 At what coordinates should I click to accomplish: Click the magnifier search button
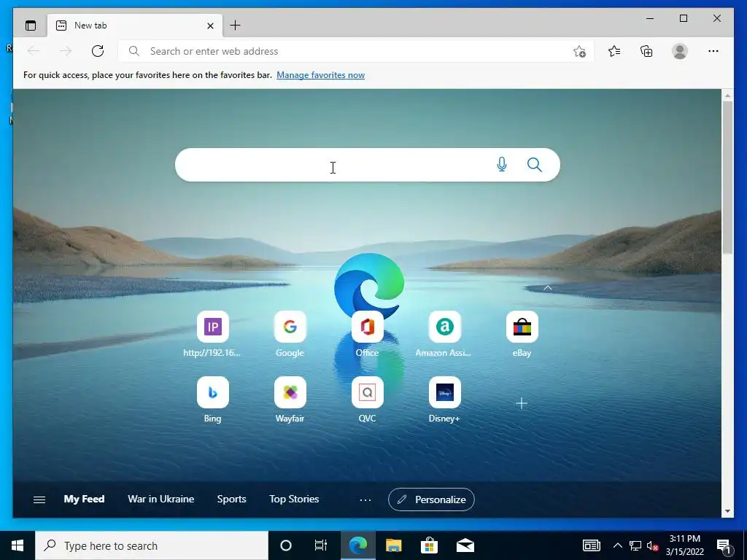(x=535, y=165)
